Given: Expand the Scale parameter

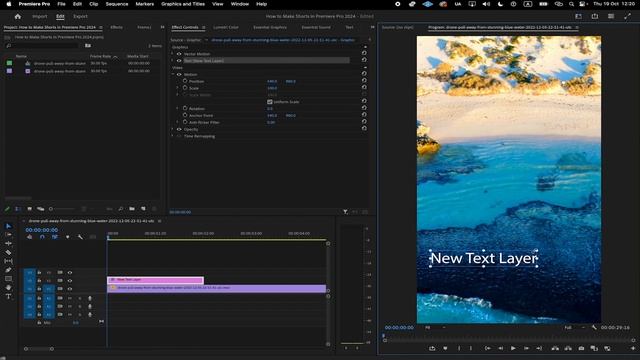Looking at the screenshot, I should point(178,88).
